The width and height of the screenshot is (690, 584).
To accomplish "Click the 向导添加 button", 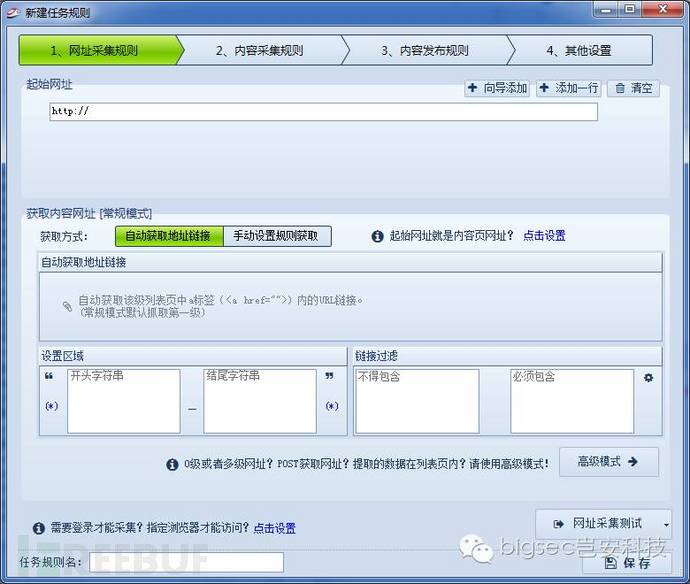I will tap(497, 88).
